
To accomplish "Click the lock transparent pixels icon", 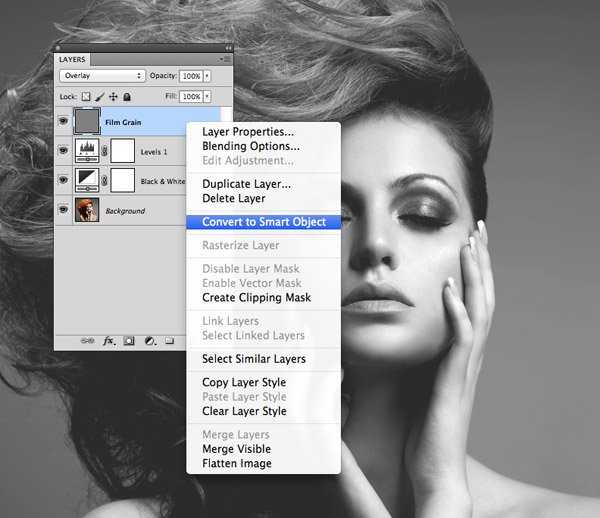I will point(86,96).
